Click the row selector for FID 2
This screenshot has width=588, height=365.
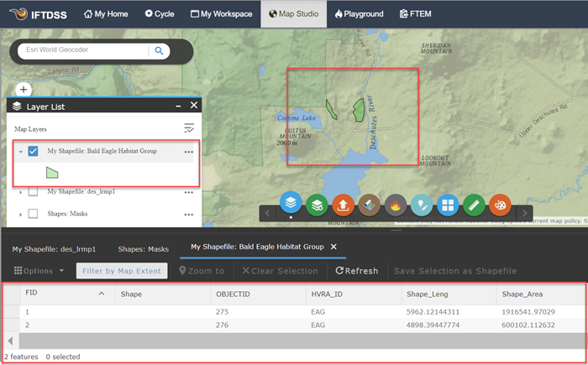11,325
